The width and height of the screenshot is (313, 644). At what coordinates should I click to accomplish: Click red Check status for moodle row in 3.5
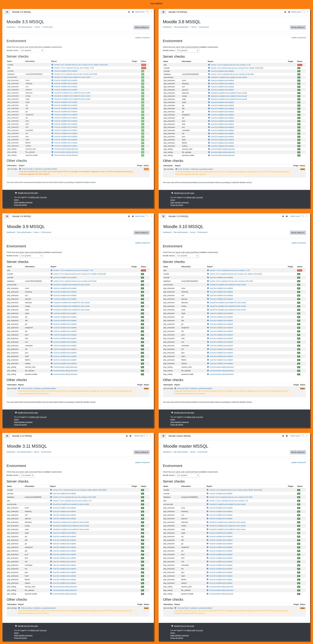[144, 65]
